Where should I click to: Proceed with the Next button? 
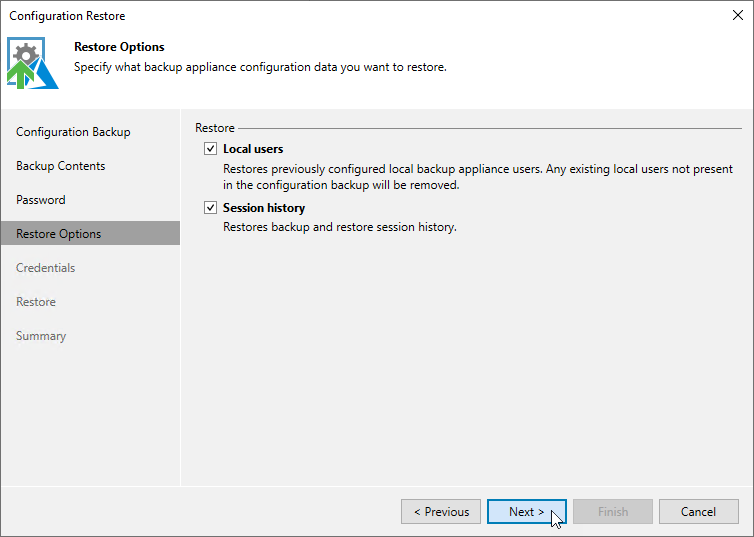point(527,512)
